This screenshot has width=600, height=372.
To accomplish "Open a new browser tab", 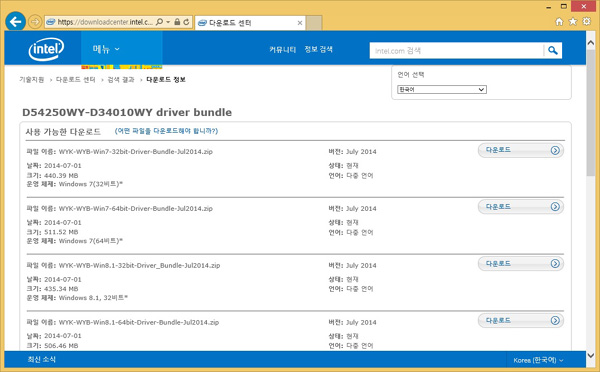I will (x=314, y=23).
